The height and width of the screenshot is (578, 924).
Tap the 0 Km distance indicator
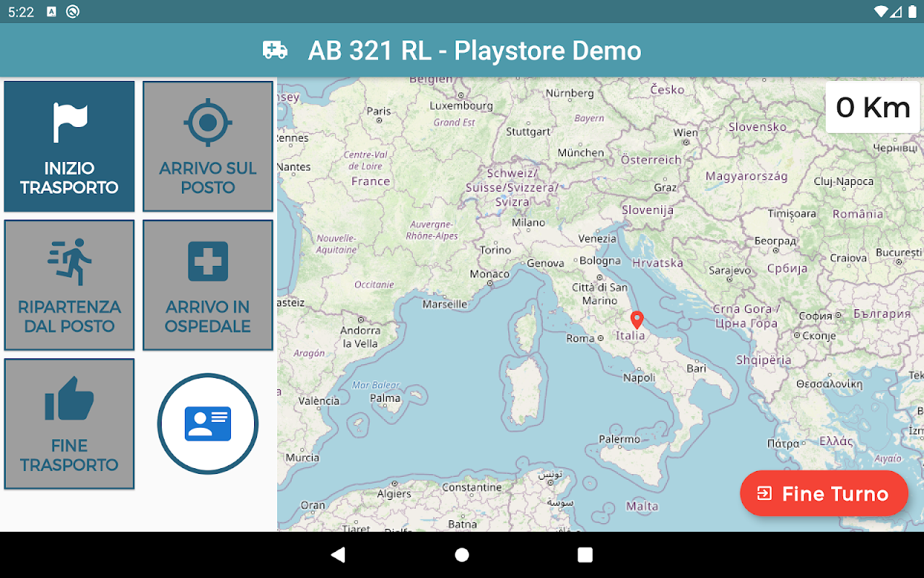(873, 108)
